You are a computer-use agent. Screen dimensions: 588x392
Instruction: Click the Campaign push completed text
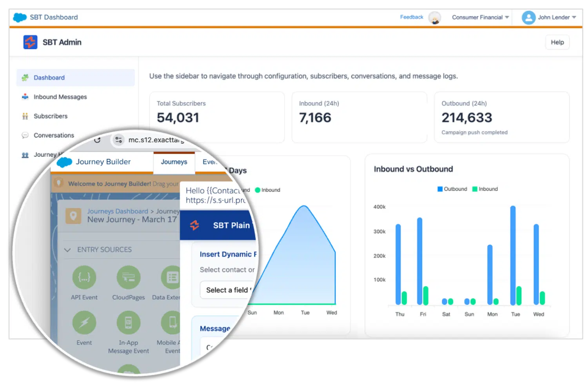[474, 132]
